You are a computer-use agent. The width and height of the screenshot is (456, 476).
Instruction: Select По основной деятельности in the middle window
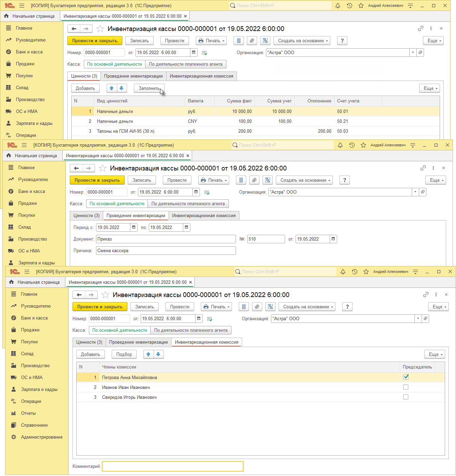(117, 203)
